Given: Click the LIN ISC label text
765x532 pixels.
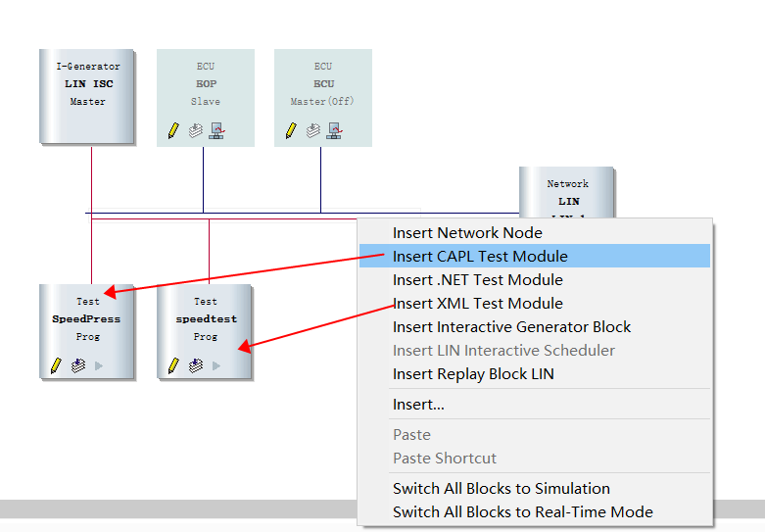Looking at the screenshot, I should (89, 84).
